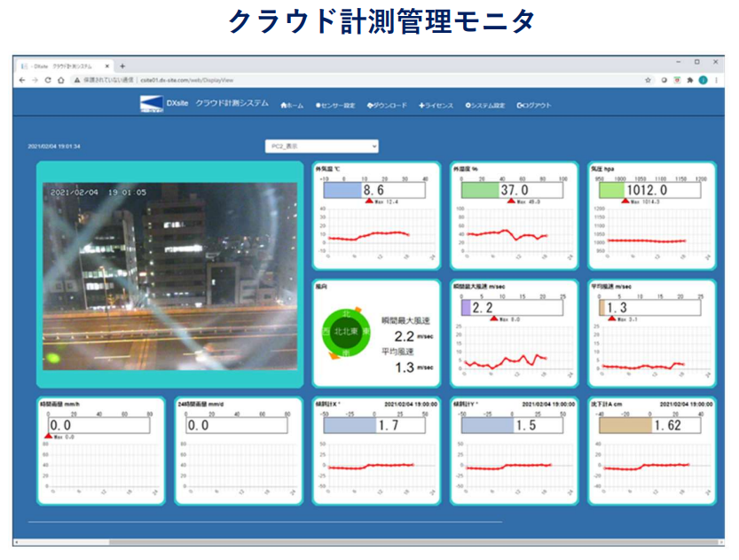
Task: Click the red extension icon in the toolbar
Action: coord(677,80)
